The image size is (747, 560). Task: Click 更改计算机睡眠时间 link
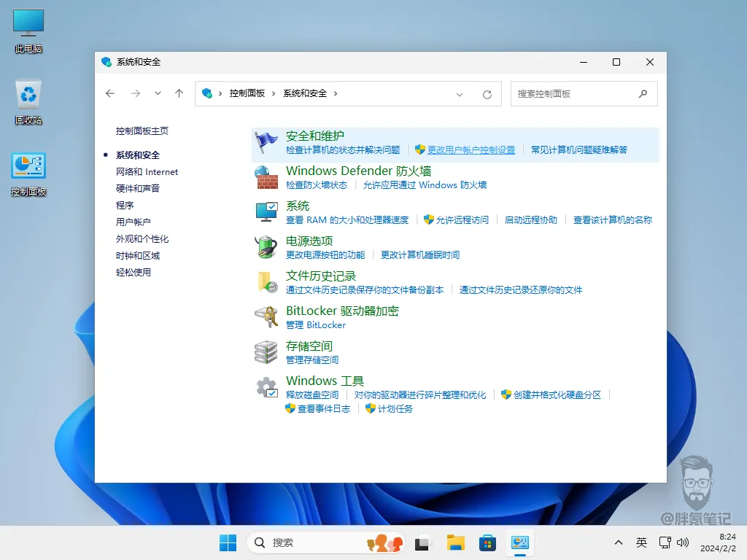click(419, 254)
